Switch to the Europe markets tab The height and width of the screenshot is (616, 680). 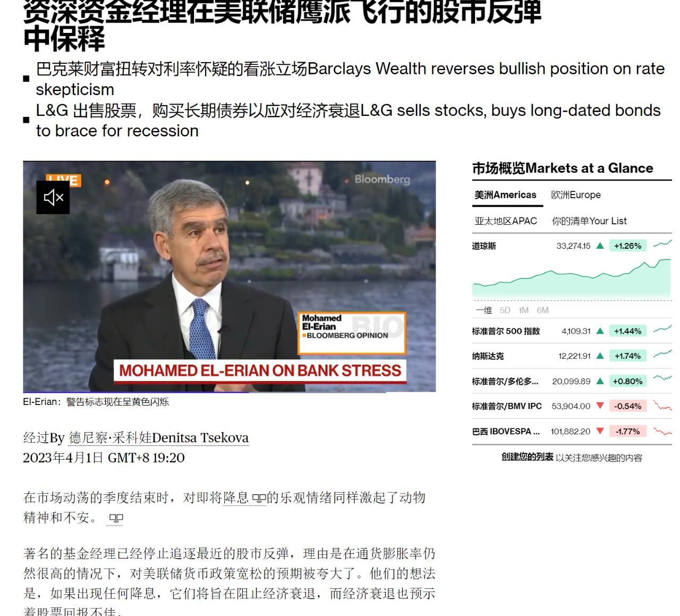pyautogui.click(x=576, y=195)
